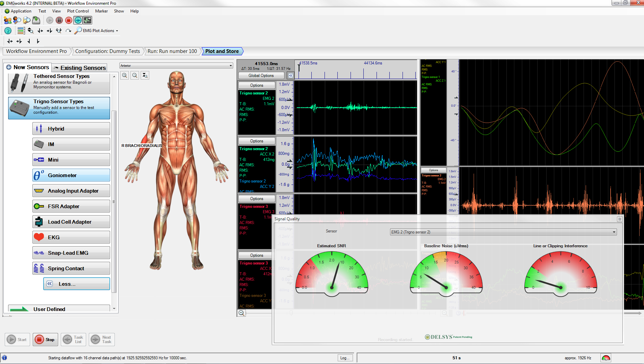
Task: Switch to the New Sensors tab
Action: coord(28,67)
